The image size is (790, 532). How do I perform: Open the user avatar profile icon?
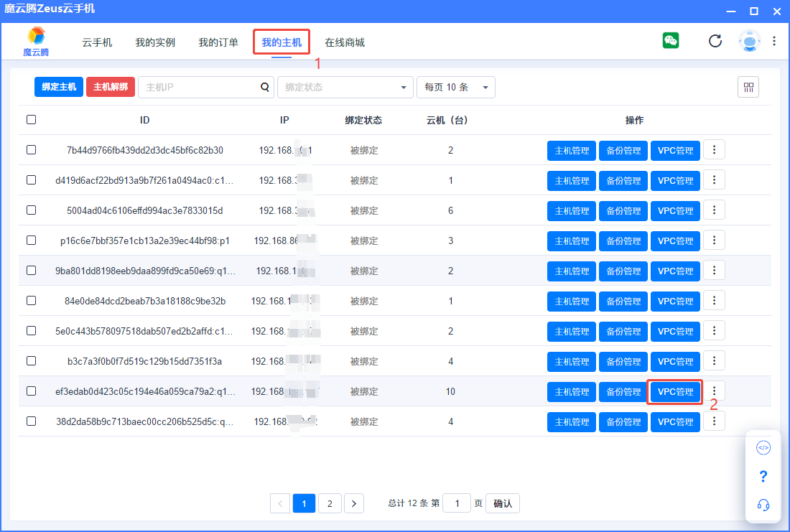click(x=750, y=41)
